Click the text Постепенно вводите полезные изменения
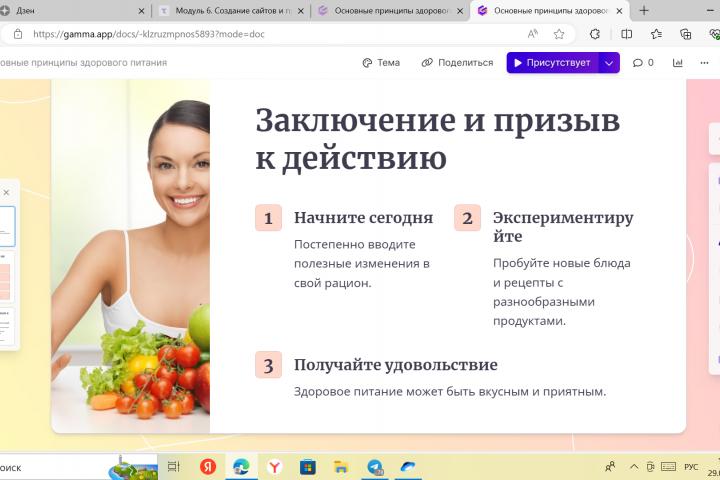 [362, 264]
